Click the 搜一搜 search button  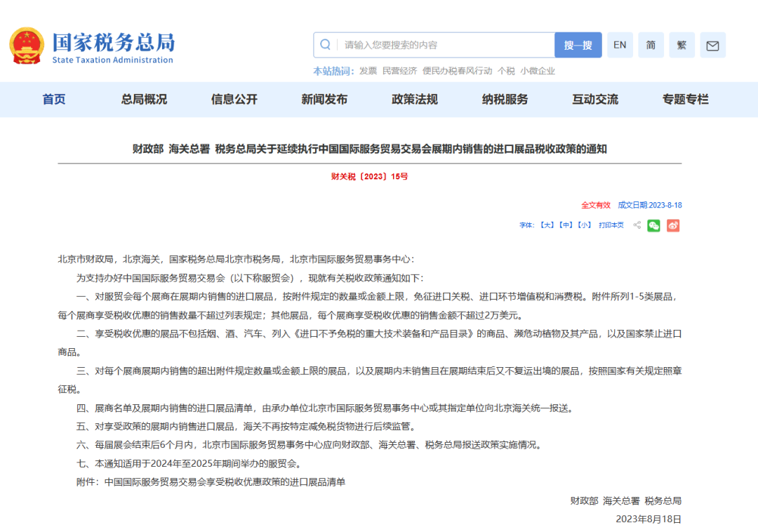[x=578, y=45]
